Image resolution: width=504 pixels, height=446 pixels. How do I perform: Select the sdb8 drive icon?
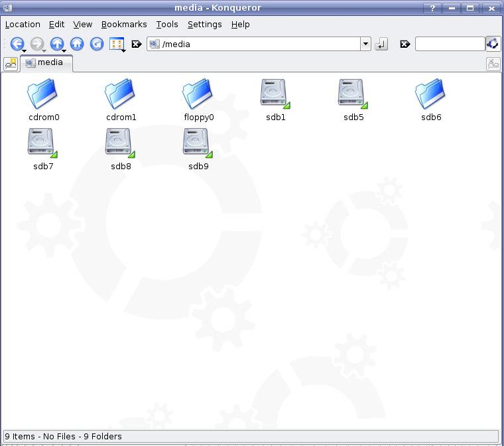coord(120,143)
